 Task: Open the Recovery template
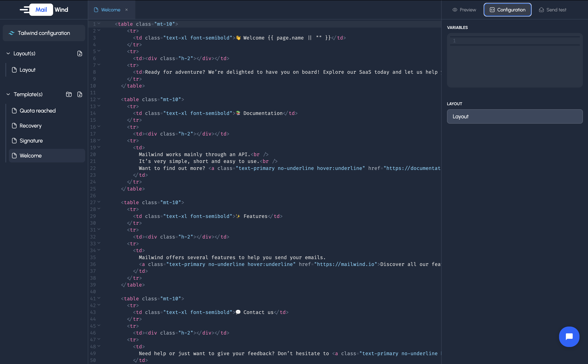coord(47,126)
